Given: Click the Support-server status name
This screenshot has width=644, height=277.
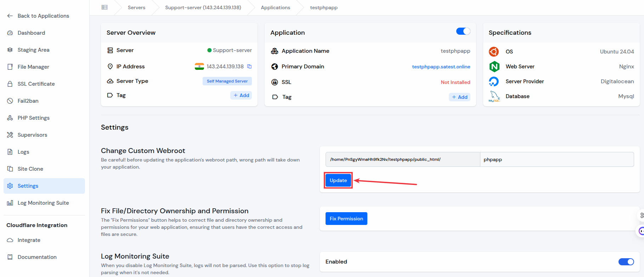Looking at the screenshot, I should tap(232, 50).
